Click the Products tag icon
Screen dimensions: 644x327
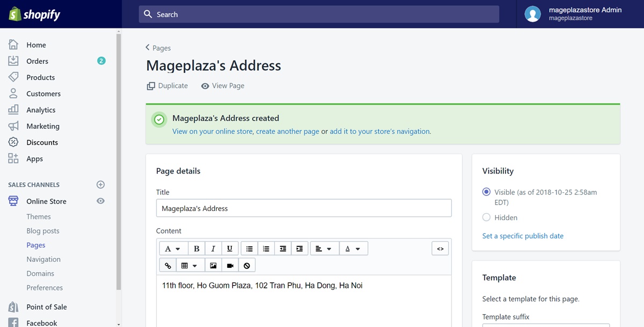tap(13, 77)
